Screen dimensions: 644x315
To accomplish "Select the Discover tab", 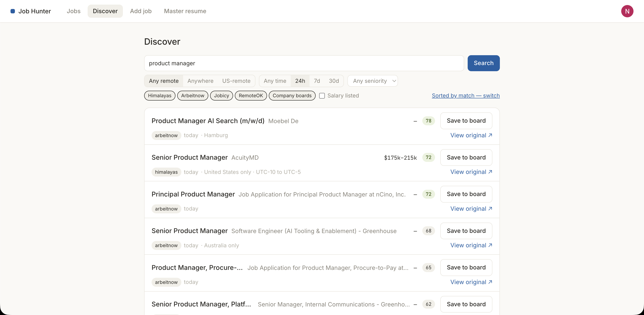I will click(105, 11).
